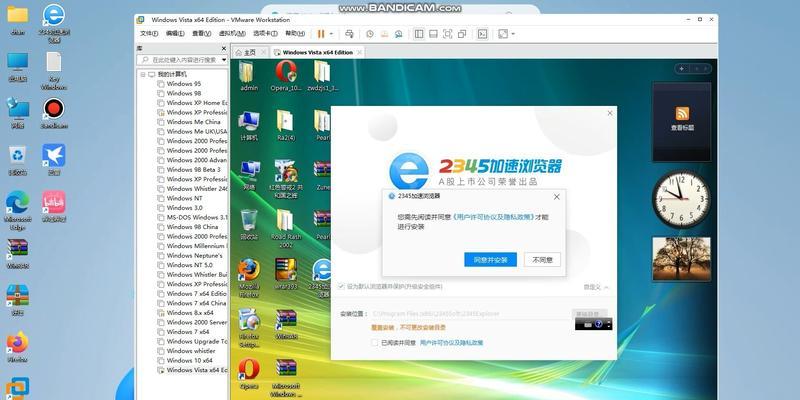Select the Mozilla Firefox shortcut in Vista
Image resolution: width=800 pixels, height=400 pixels.
click(249, 278)
